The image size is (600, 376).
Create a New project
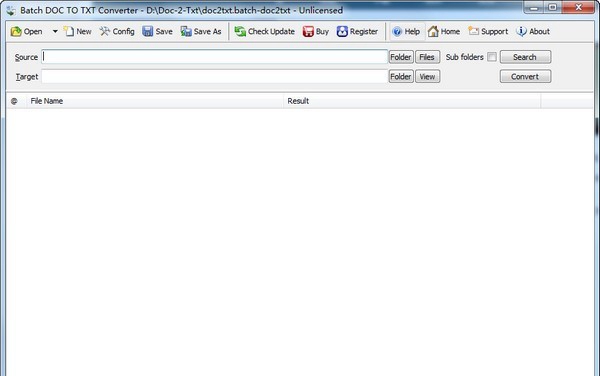pyautogui.click(x=78, y=31)
